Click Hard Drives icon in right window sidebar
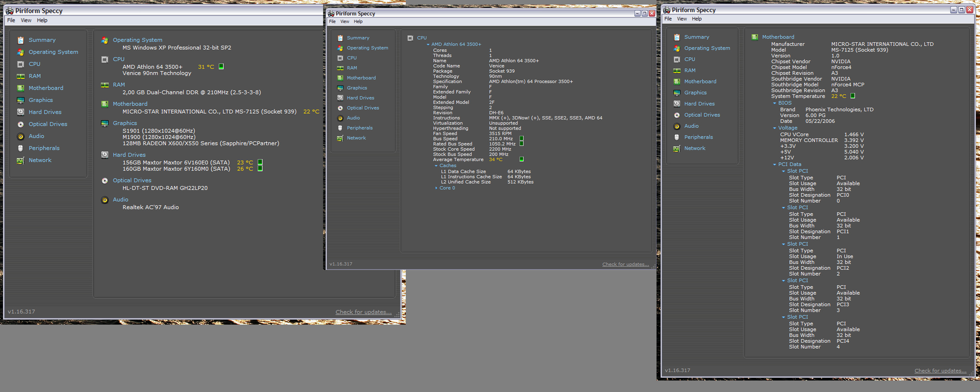 pos(677,104)
